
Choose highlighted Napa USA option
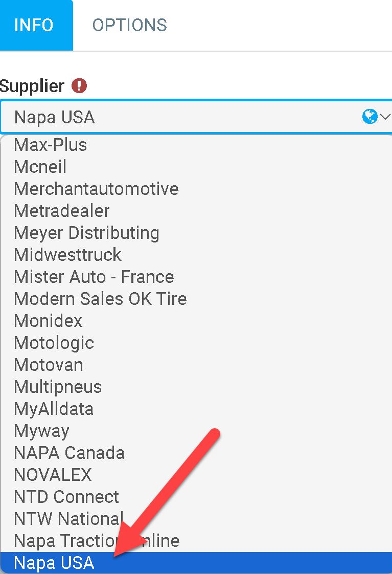click(x=55, y=563)
